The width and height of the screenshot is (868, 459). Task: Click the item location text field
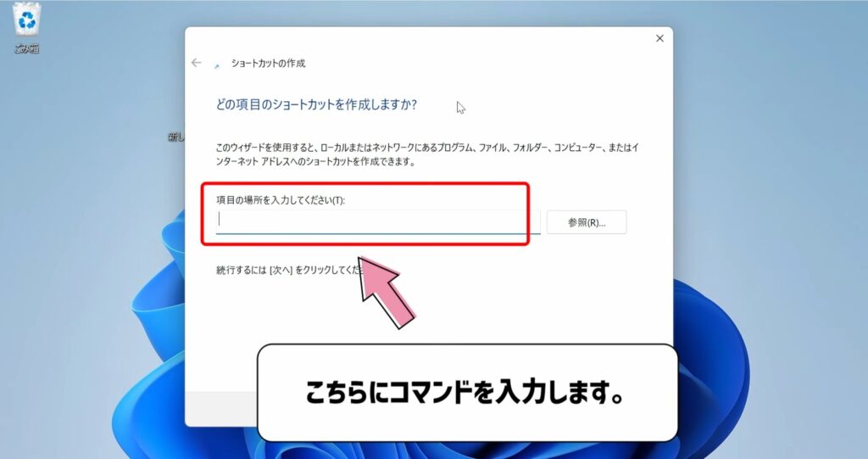coord(378,221)
